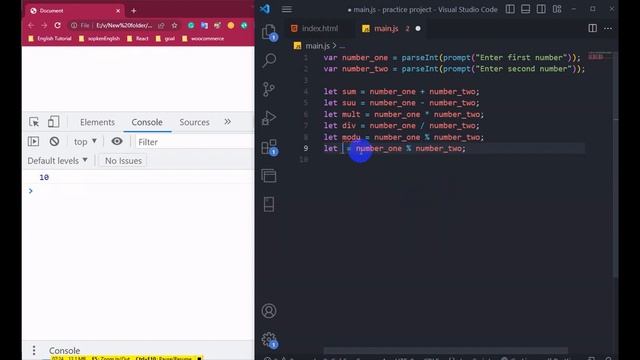640x360 pixels.
Task: Focus the console Filter field
Action: 194,142
